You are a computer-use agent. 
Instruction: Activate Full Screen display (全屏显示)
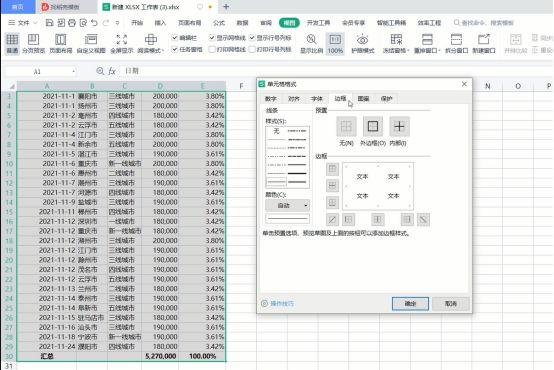point(122,43)
